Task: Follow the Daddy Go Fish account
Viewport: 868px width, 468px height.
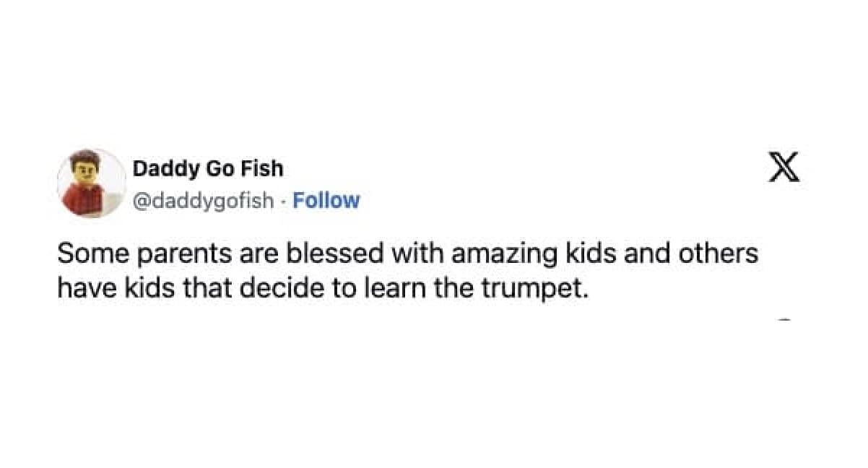Action: pos(326,200)
